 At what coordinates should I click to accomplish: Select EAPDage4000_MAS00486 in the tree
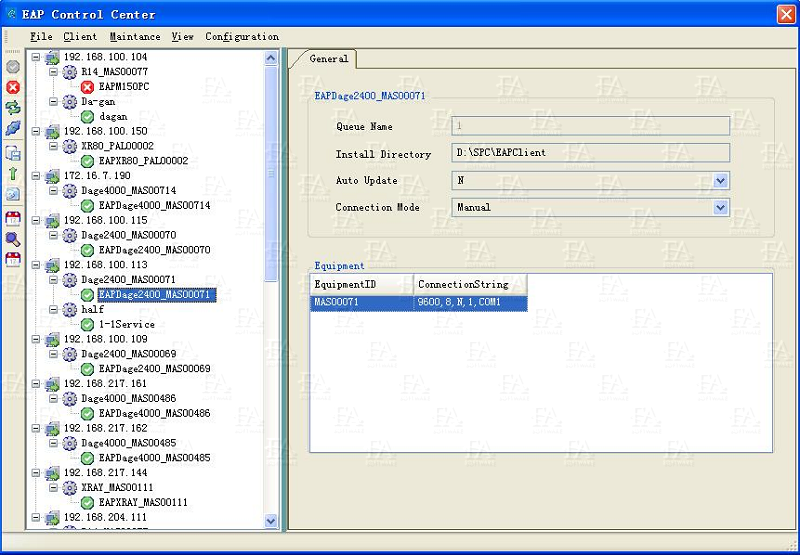pos(154,413)
